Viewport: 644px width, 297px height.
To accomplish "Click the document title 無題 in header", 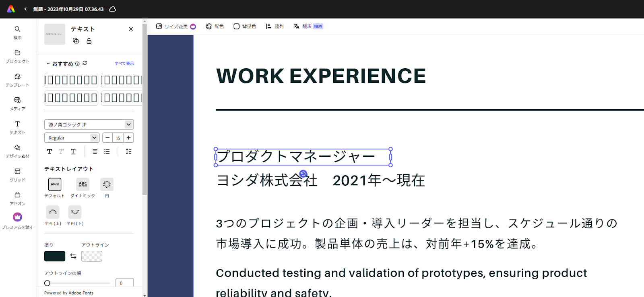I will 68,9.
